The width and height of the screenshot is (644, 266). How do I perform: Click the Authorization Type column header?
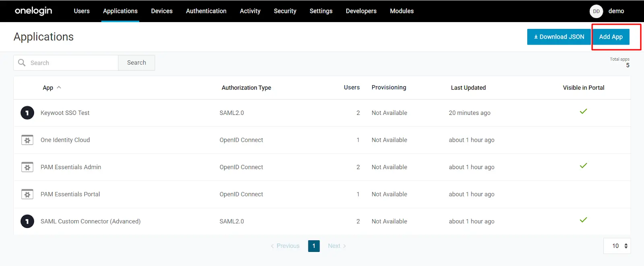coord(246,88)
